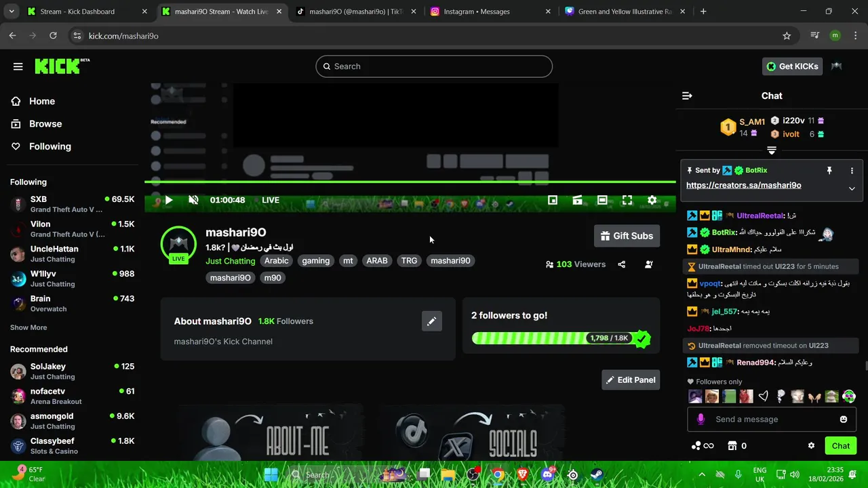868x488 pixels.
Task: Click the TRG tag
Action: [409, 261]
